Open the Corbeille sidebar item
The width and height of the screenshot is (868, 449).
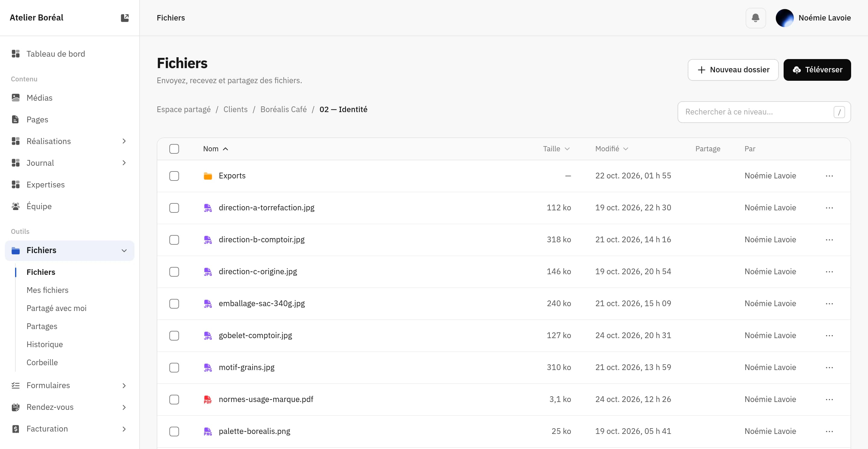click(42, 363)
